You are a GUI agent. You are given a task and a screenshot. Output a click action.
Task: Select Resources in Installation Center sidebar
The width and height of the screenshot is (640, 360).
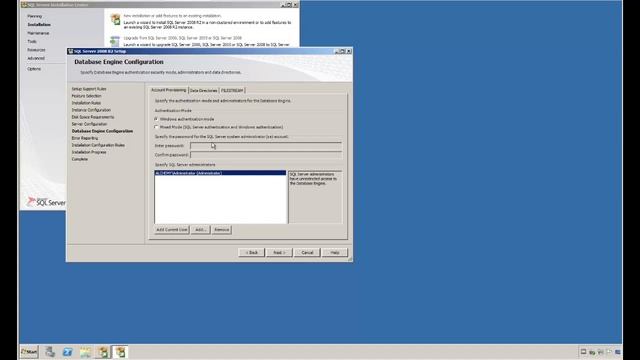tap(36, 50)
